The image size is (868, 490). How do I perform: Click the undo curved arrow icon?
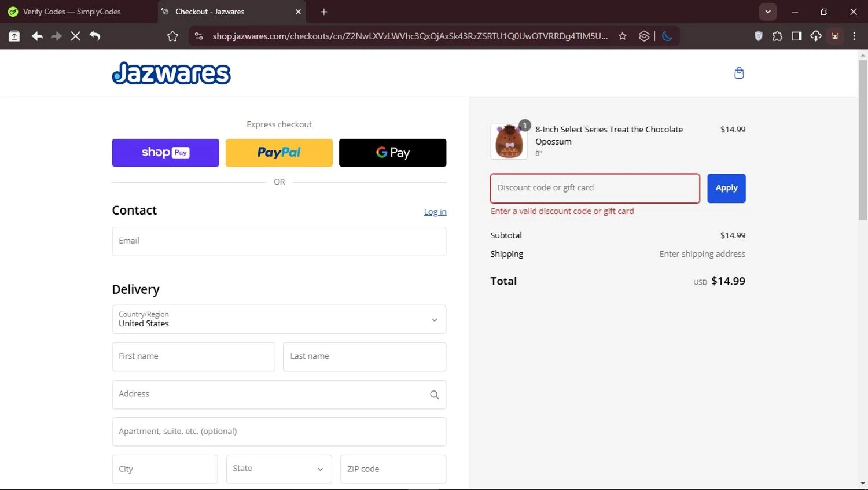95,36
